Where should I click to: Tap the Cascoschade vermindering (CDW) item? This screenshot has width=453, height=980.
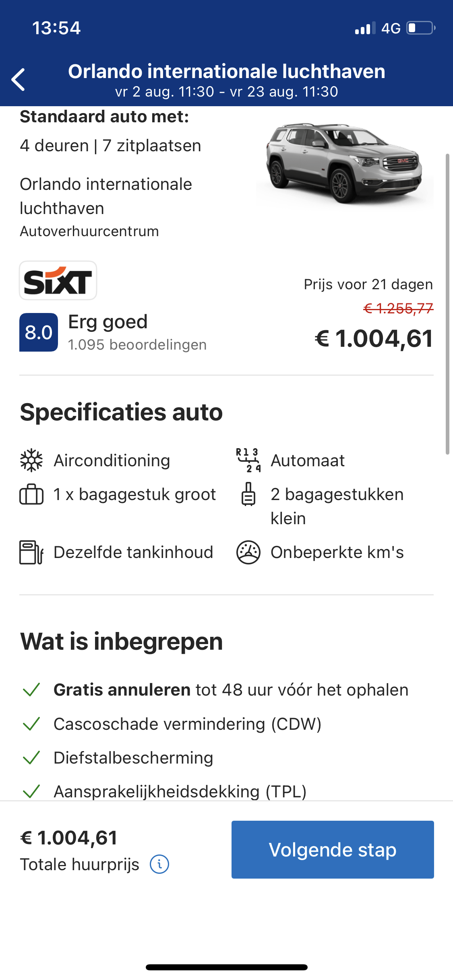coord(187,724)
